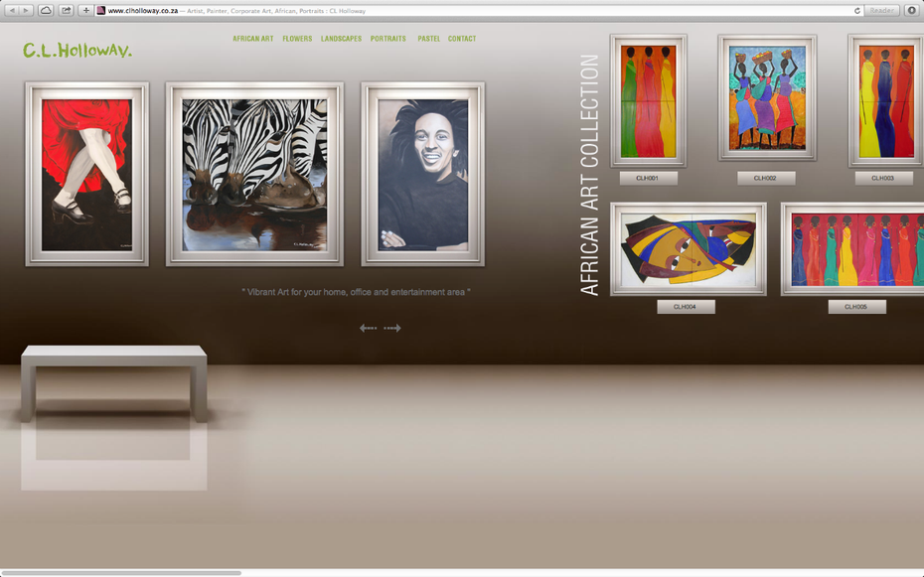Open the African Art menu item

pos(252,39)
